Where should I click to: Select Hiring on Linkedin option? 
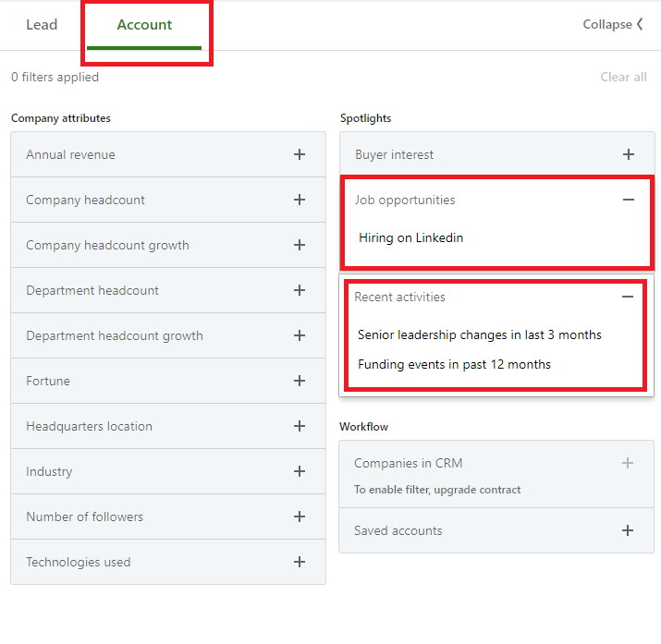click(411, 237)
